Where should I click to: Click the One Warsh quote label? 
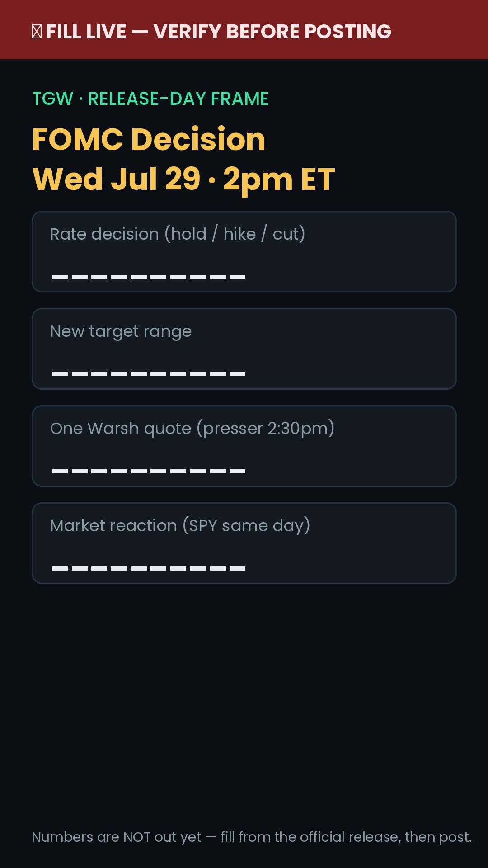121,429
